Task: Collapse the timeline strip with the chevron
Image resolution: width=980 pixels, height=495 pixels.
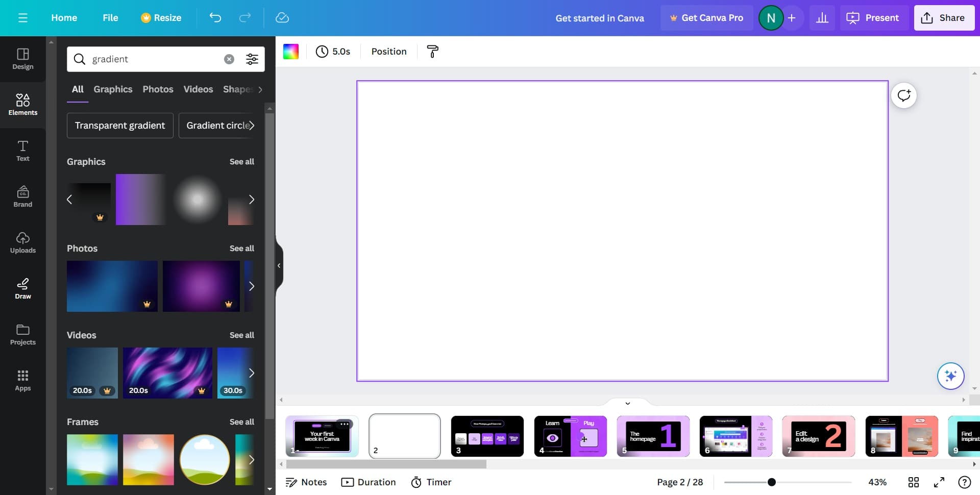Action: [x=627, y=403]
